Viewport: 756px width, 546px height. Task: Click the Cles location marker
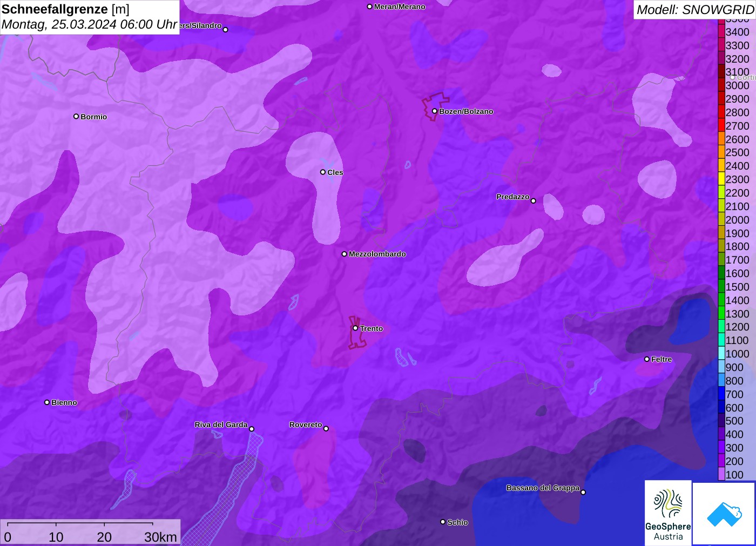[323, 172]
